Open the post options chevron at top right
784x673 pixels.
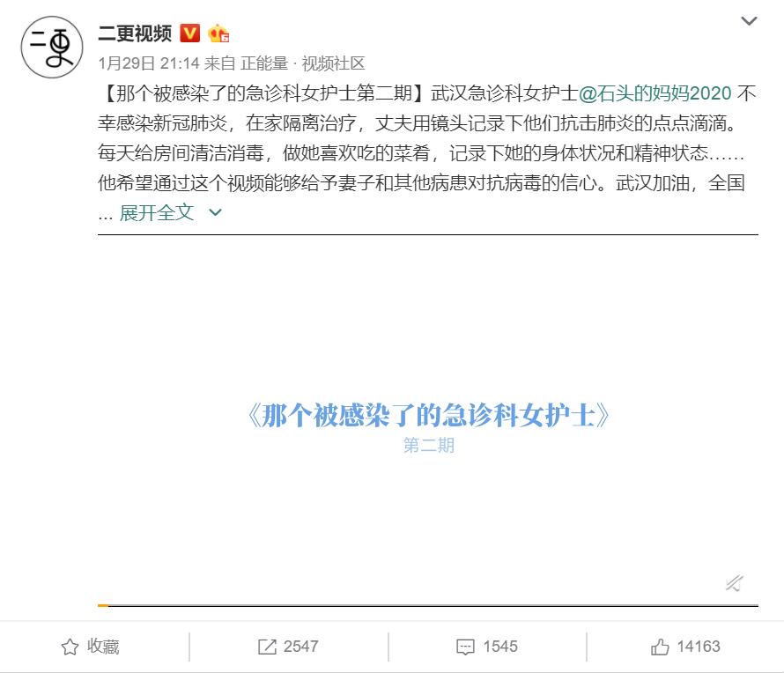[x=749, y=21]
